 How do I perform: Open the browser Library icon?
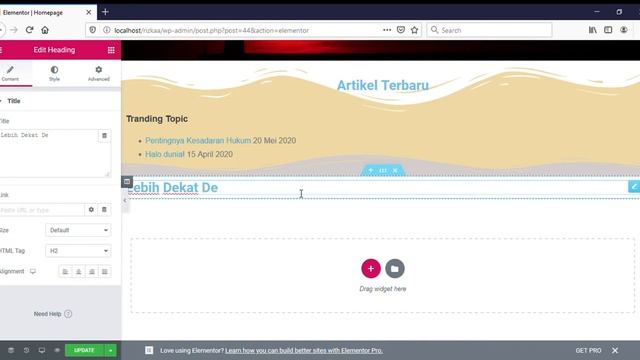pyautogui.click(x=593, y=30)
